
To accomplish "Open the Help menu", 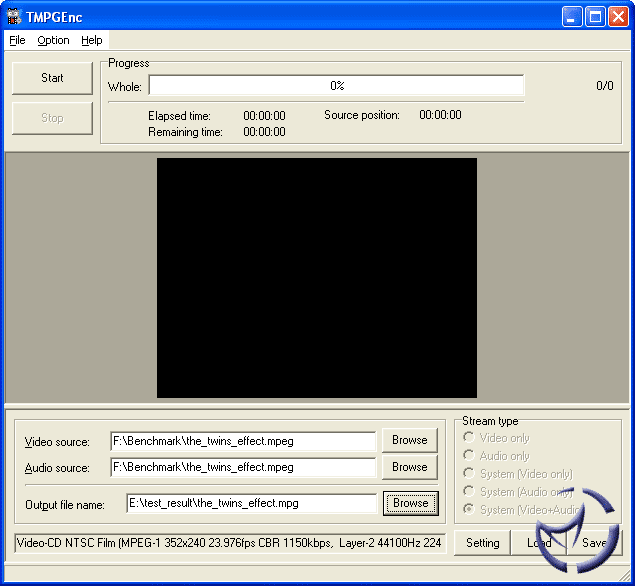I will 92,40.
